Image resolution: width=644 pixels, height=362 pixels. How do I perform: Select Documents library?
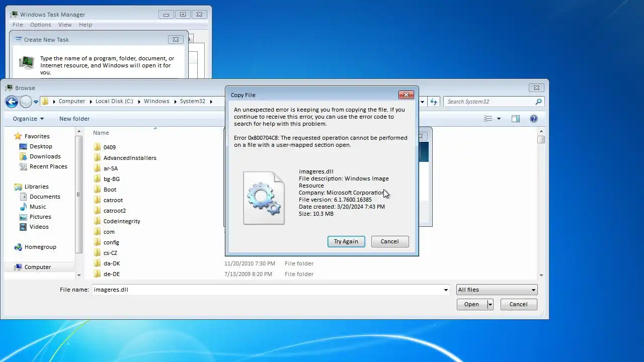45,197
